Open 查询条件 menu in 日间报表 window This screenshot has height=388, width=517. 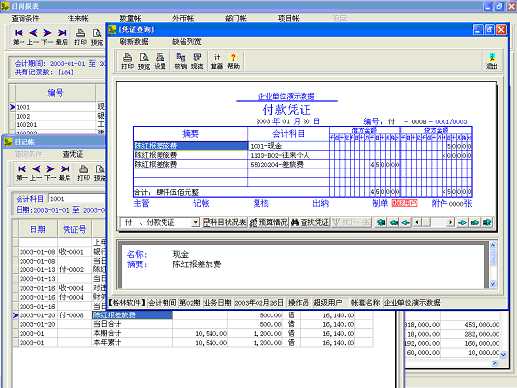point(25,18)
